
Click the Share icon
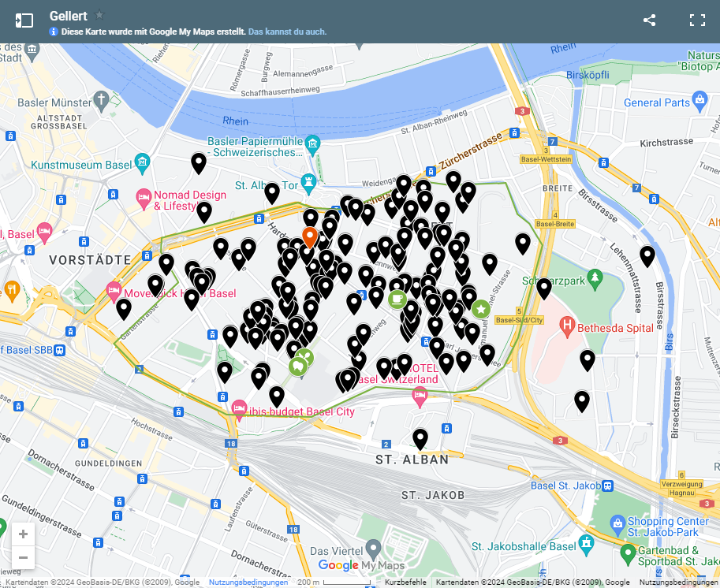tap(649, 20)
